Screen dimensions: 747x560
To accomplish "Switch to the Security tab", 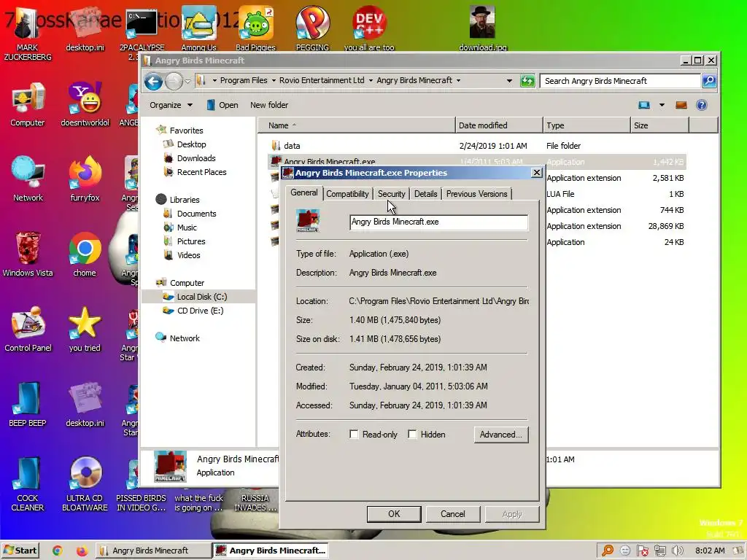I will click(x=391, y=194).
